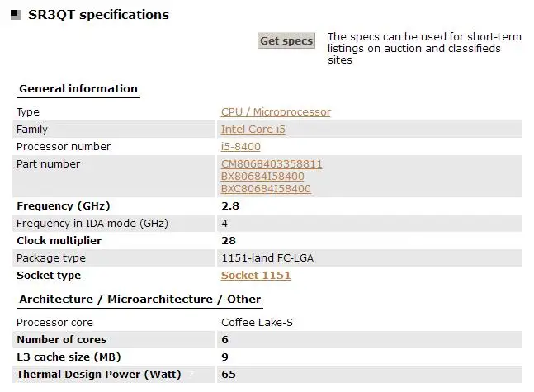The width and height of the screenshot is (534, 392).
Task: Click the General information section title
Action: point(78,89)
